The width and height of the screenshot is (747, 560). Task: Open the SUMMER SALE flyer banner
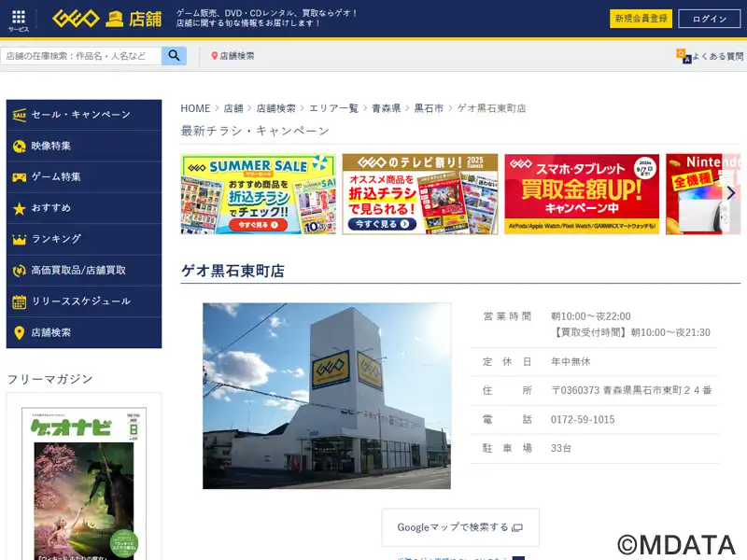(259, 194)
